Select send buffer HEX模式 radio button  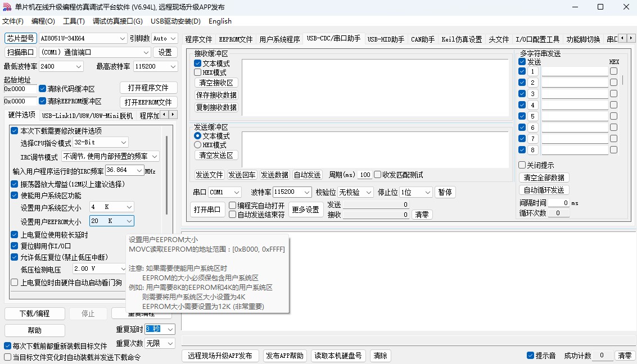198,145
